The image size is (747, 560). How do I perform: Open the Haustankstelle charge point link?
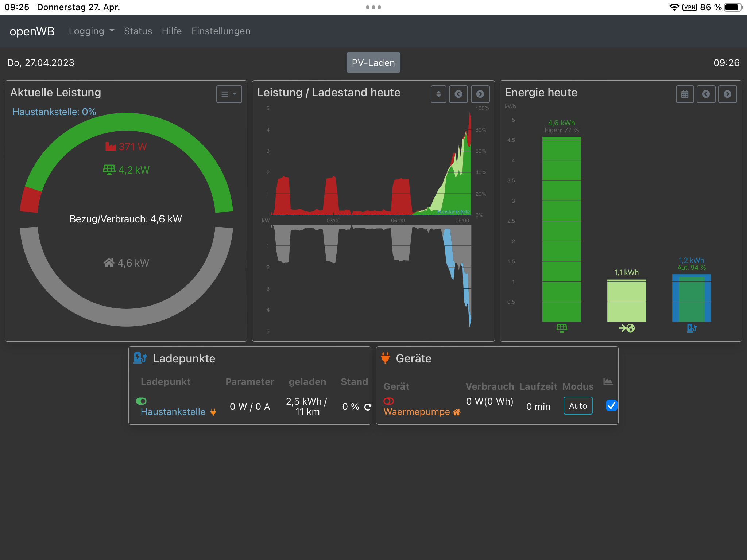pos(173,412)
